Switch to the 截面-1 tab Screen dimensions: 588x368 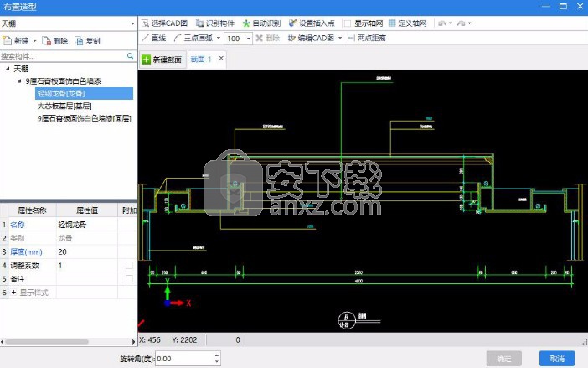click(201, 60)
